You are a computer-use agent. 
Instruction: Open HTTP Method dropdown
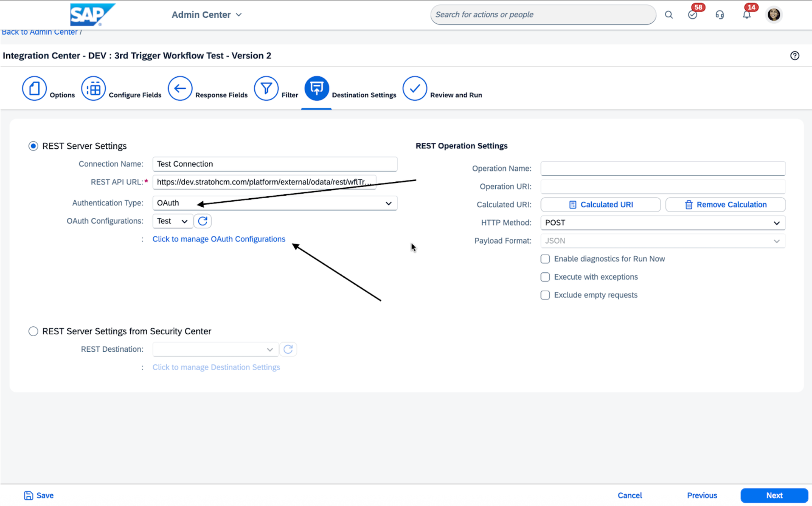click(x=776, y=223)
